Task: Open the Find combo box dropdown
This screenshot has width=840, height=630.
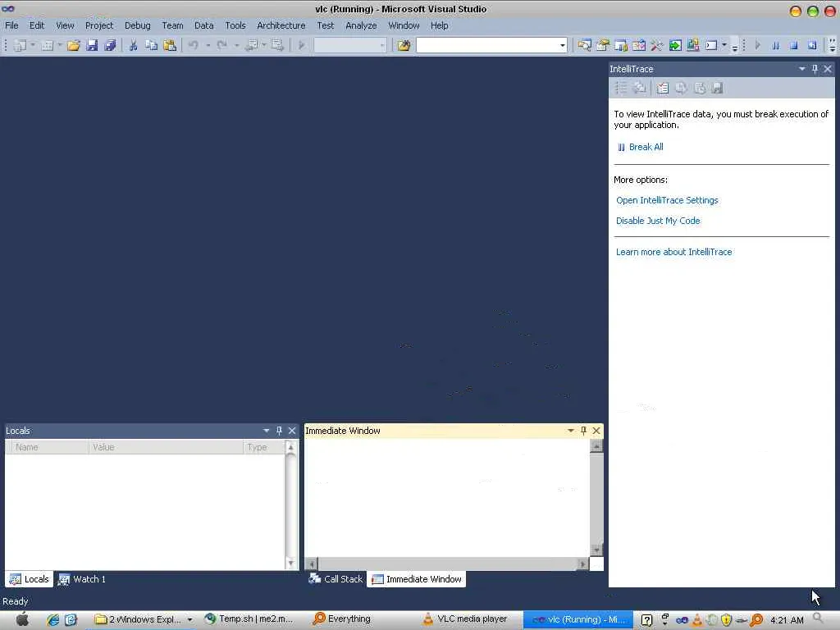Action: (563, 46)
